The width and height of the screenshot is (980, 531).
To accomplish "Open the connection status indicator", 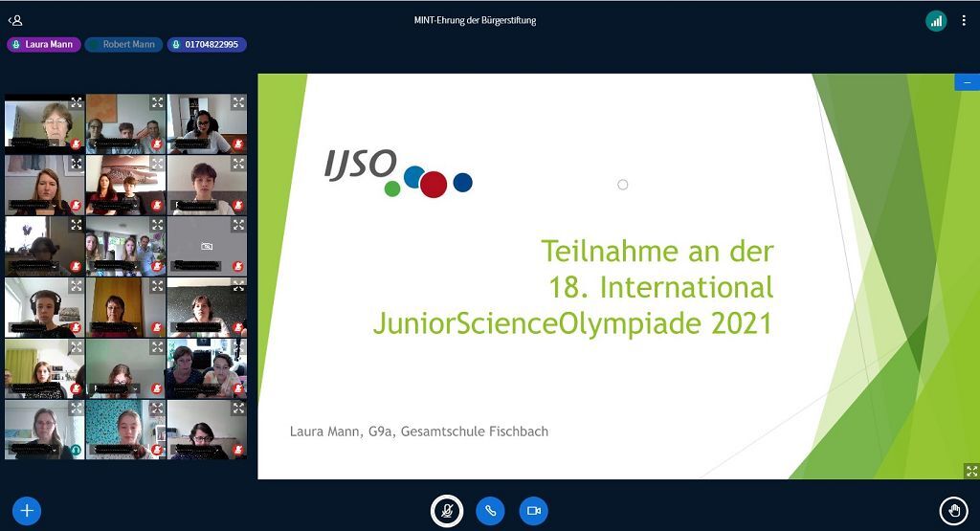I will click(935, 20).
